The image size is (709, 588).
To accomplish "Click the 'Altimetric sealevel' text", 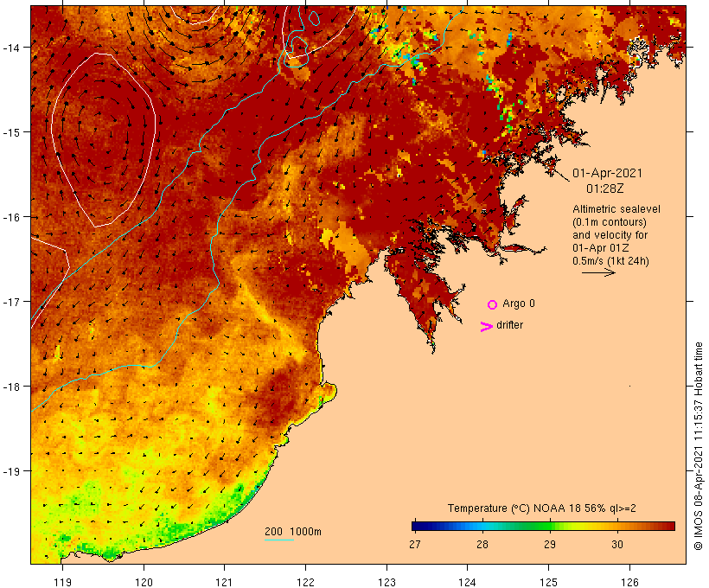I will pos(616,209).
